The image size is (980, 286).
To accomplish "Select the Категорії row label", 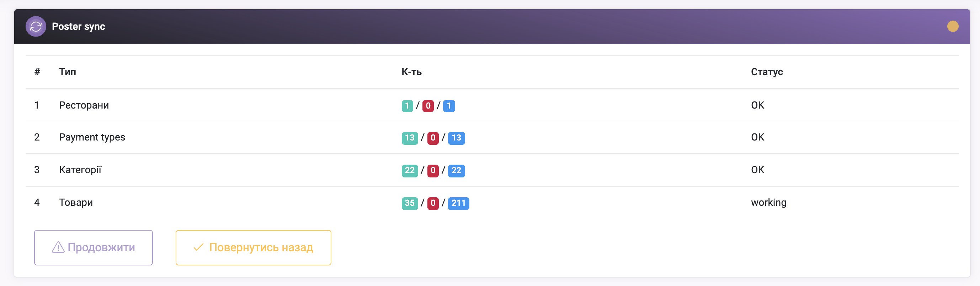I will [80, 170].
